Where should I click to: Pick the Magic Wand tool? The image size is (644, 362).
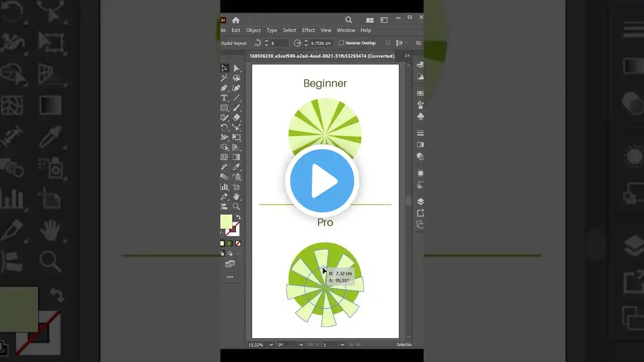tap(224, 78)
